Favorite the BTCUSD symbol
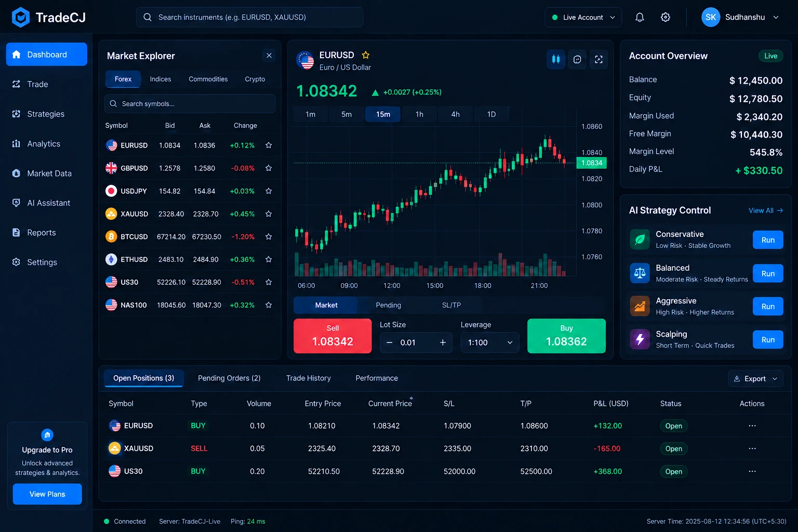 click(269, 236)
